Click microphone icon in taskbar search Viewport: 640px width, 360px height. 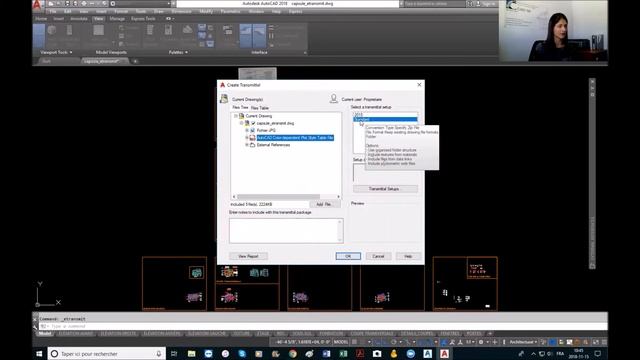159,353
